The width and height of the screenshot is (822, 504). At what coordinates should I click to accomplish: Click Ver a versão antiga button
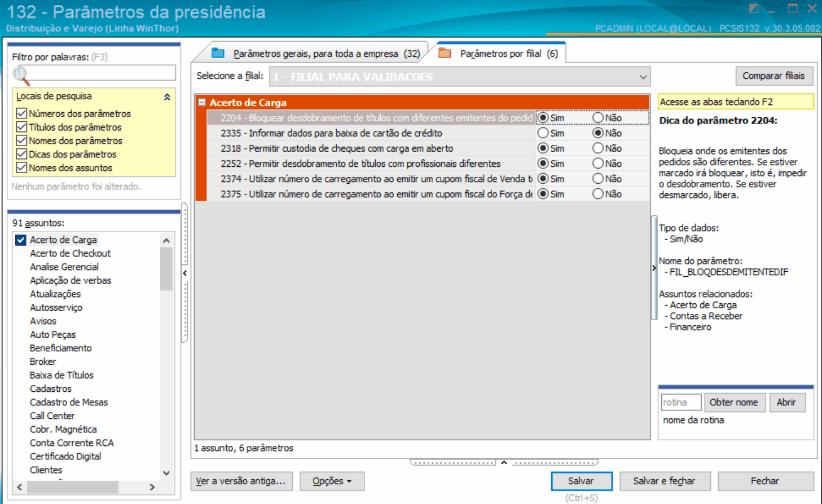click(241, 481)
